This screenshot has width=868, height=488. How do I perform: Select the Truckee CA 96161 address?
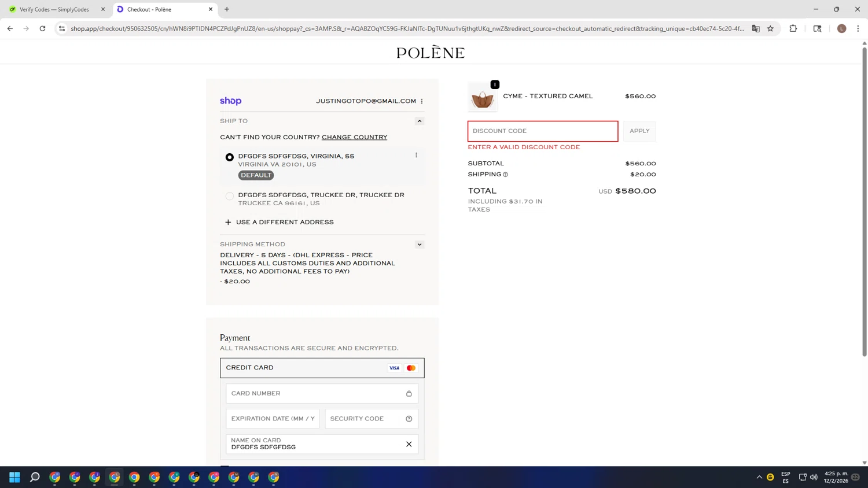[x=230, y=196]
